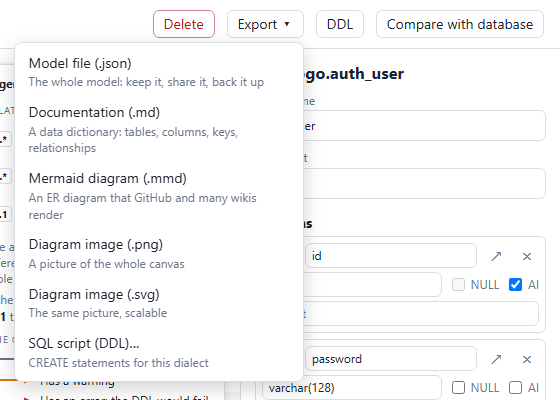
Task: Export Documentation (.md)
Action: (x=159, y=130)
